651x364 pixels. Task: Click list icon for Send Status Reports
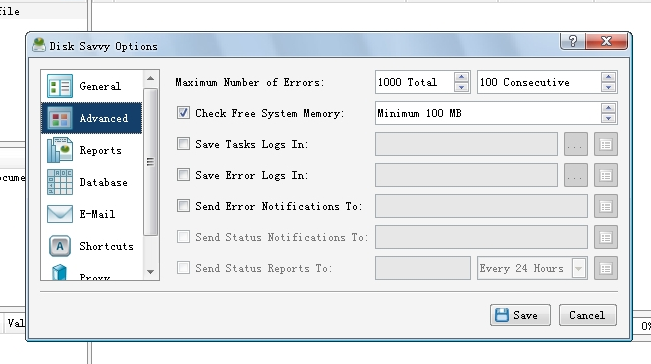tap(606, 268)
